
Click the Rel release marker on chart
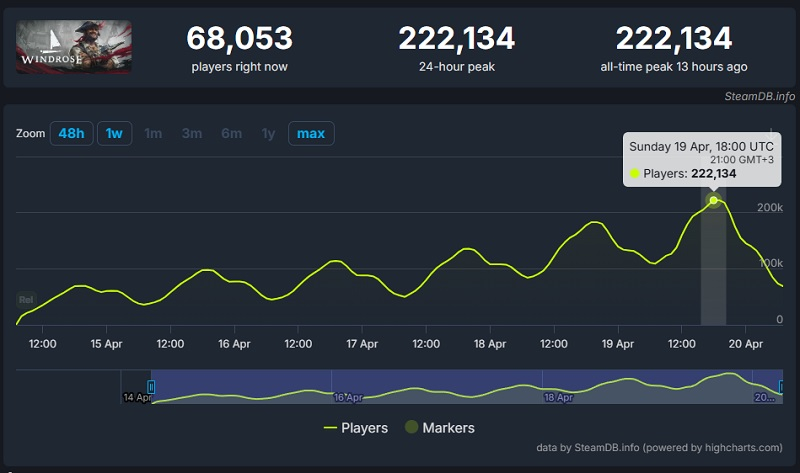click(26, 299)
